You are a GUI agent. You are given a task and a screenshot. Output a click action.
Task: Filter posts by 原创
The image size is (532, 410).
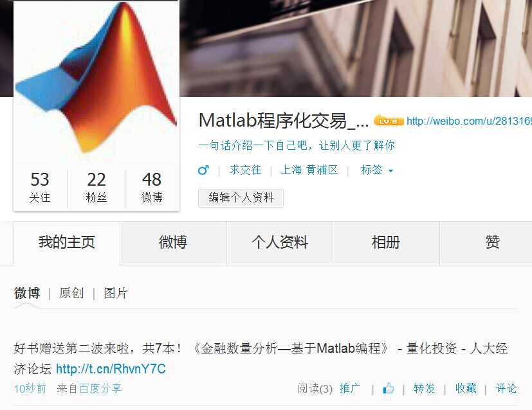click(x=71, y=293)
